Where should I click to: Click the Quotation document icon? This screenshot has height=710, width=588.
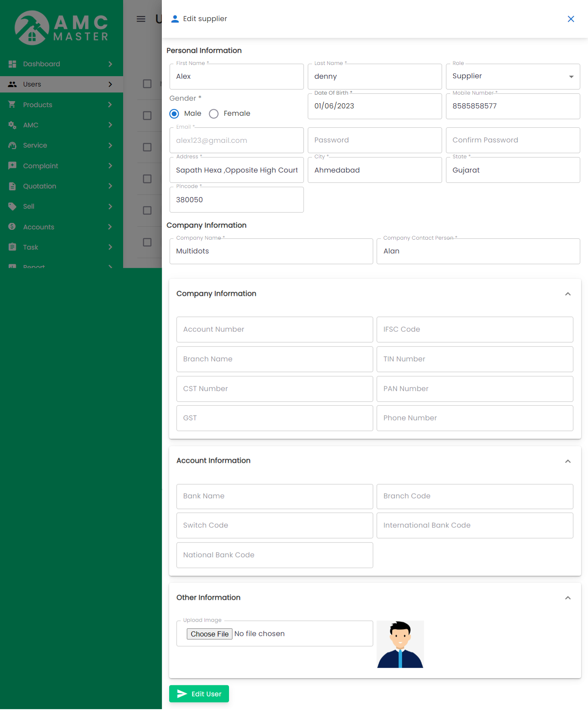12,186
